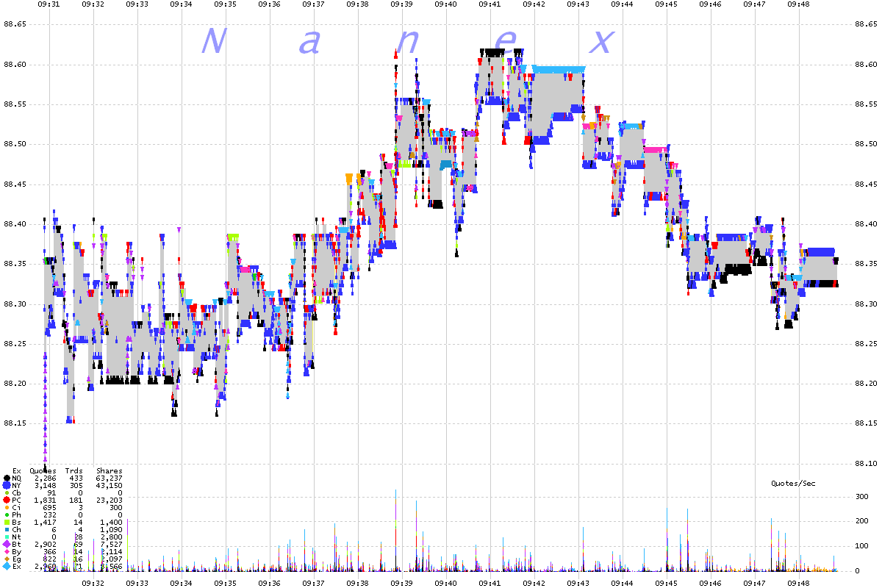Click NY quotes count '3,148'
Screen dimensions: 882x588
(x=45, y=485)
